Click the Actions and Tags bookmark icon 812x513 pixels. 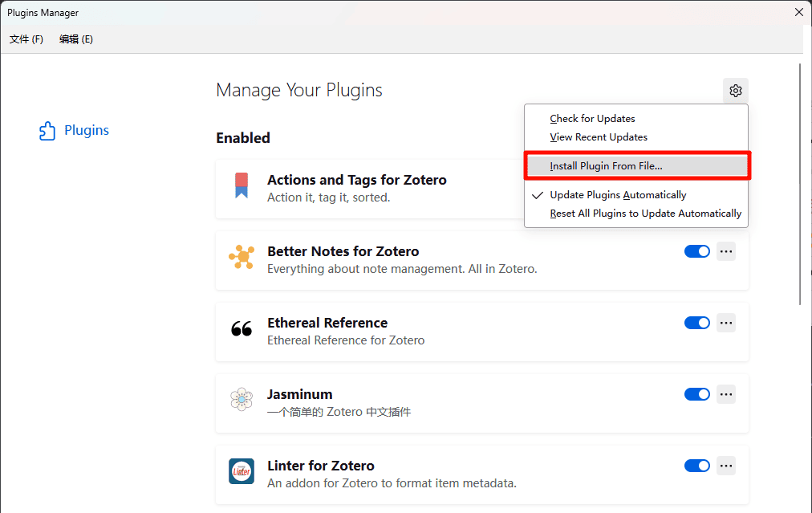click(x=242, y=185)
